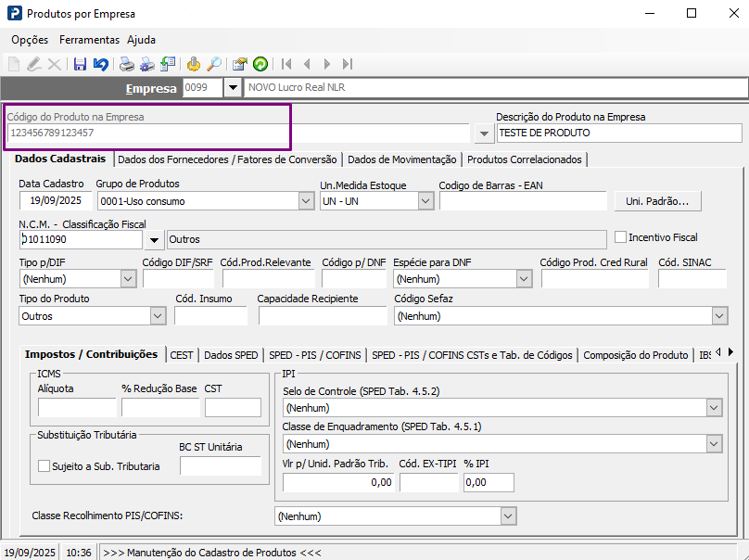This screenshot has height=560, width=749.
Task: Go to the last record
Action: (348, 64)
